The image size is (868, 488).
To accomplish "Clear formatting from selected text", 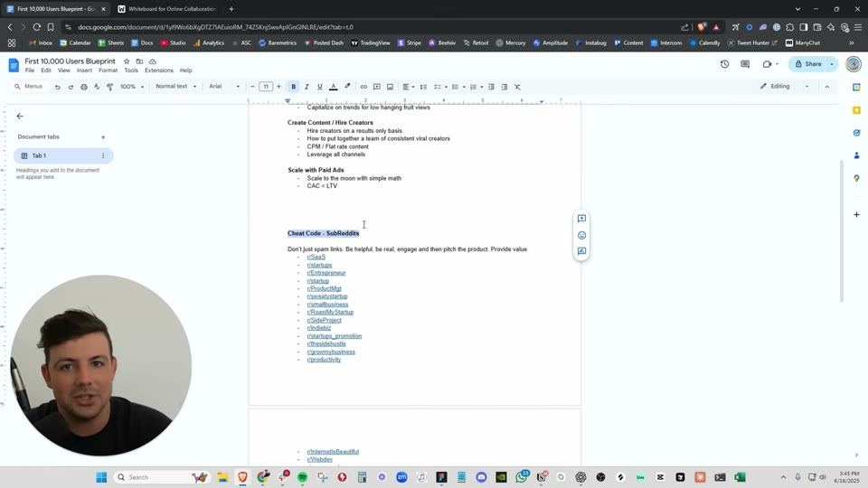I will click(x=517, y=87).
